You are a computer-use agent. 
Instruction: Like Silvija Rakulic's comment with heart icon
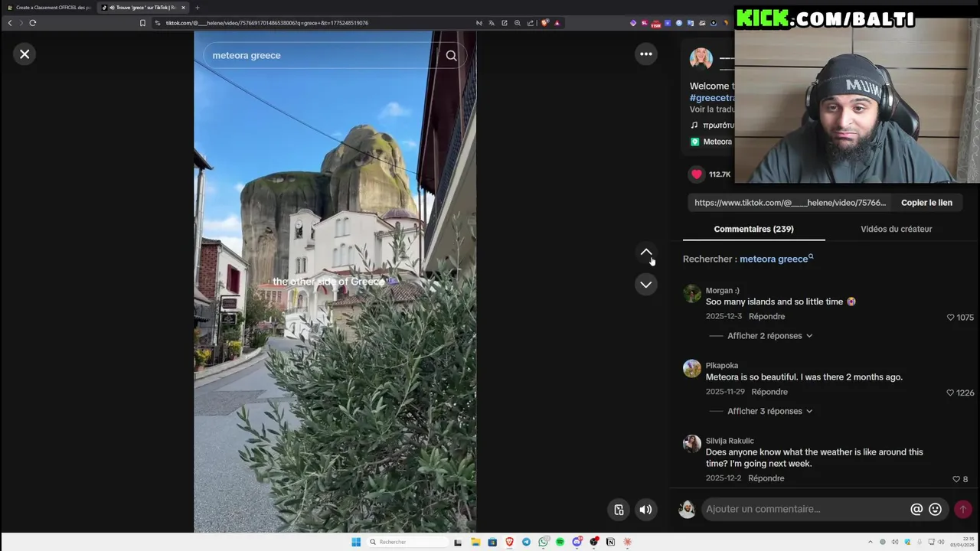(x=956, y=479)
